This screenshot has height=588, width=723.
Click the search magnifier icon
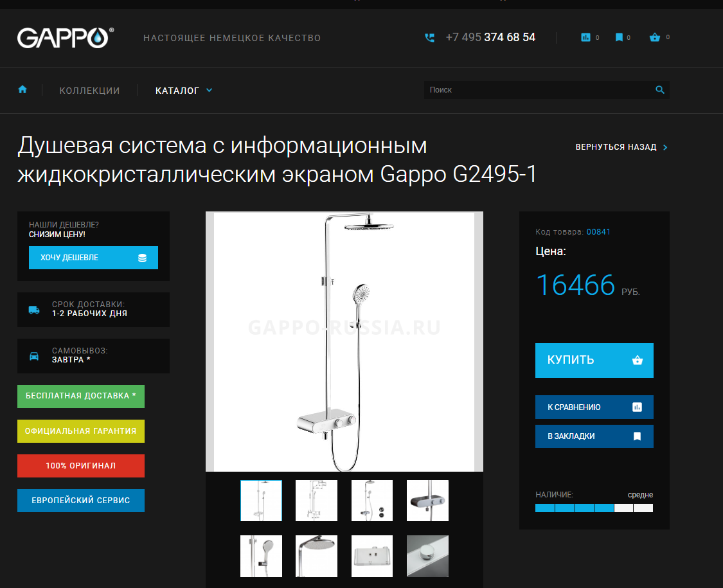(x=660, y=90)
